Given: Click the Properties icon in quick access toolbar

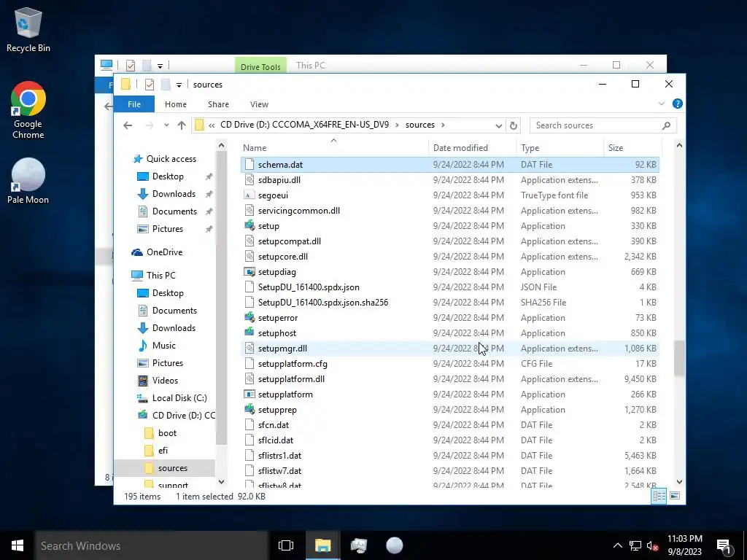Looking at the screenshot, I should (x=149, y=85).
